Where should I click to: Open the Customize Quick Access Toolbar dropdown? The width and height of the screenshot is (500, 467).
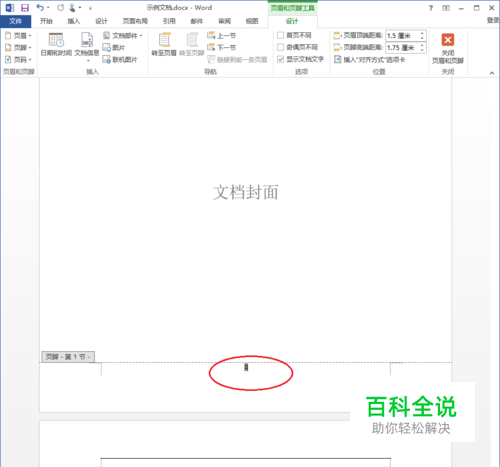pos(90,8)
